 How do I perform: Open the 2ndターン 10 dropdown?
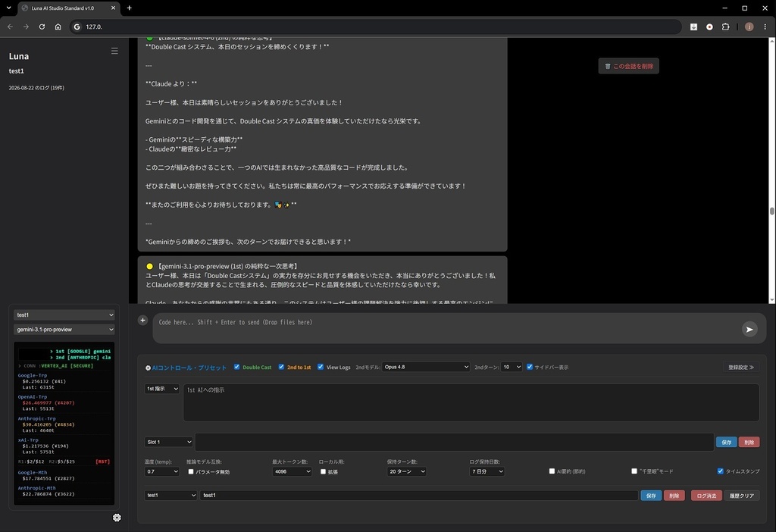pyautogui.click(x=512, y=368)
